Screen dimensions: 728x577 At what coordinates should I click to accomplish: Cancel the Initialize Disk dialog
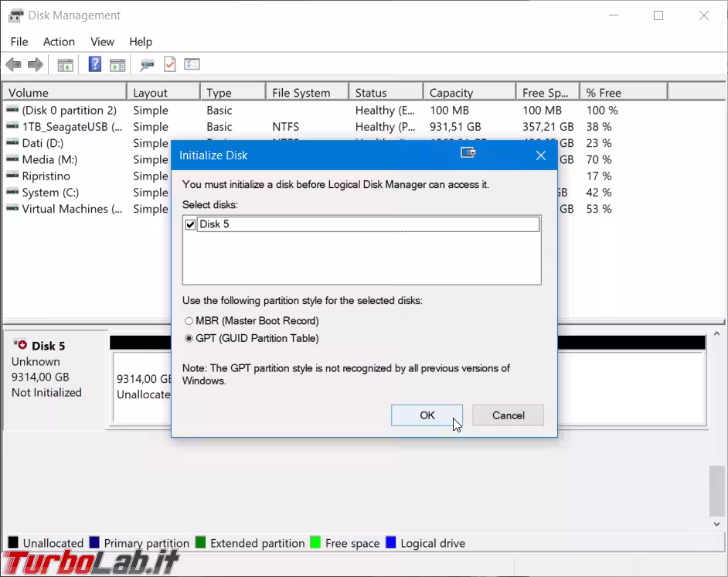(508, 415)
